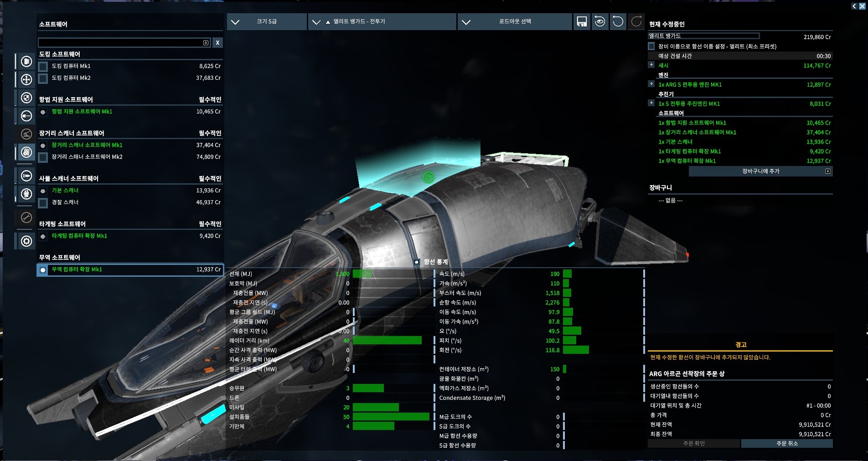Open the consumables missile category icon

[x=26, y=176]
